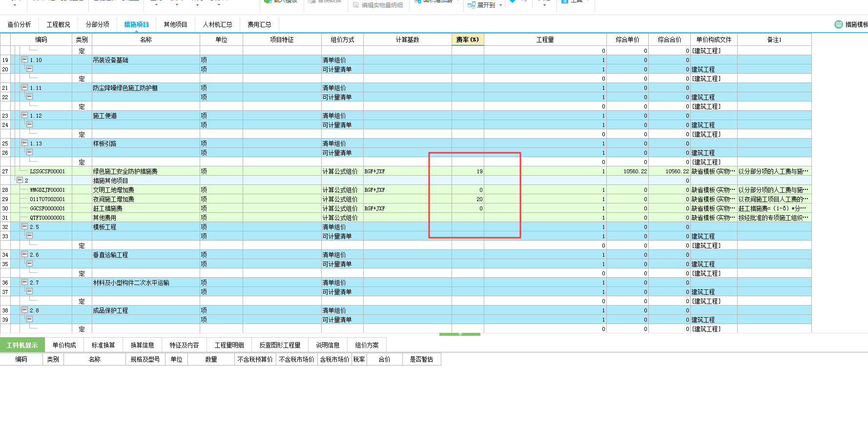This screenshot has height=429, width=868.
Task: Click the 吊装设备基础 name cell
Action: pos(145,60)
